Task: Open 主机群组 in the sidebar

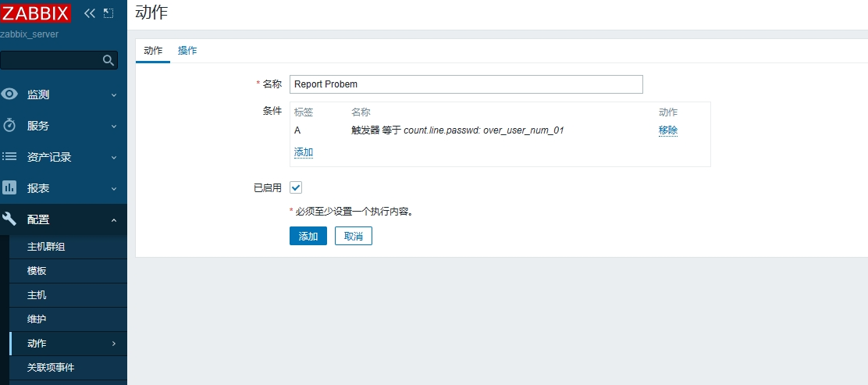Action: (46, 247)
